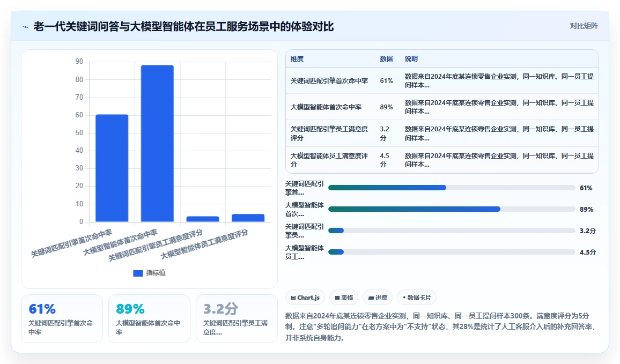Image resolution: width=620 pixels, height=364 pixels.
Task: Click the 3.2分 progress bar
Action: [452, 231]
